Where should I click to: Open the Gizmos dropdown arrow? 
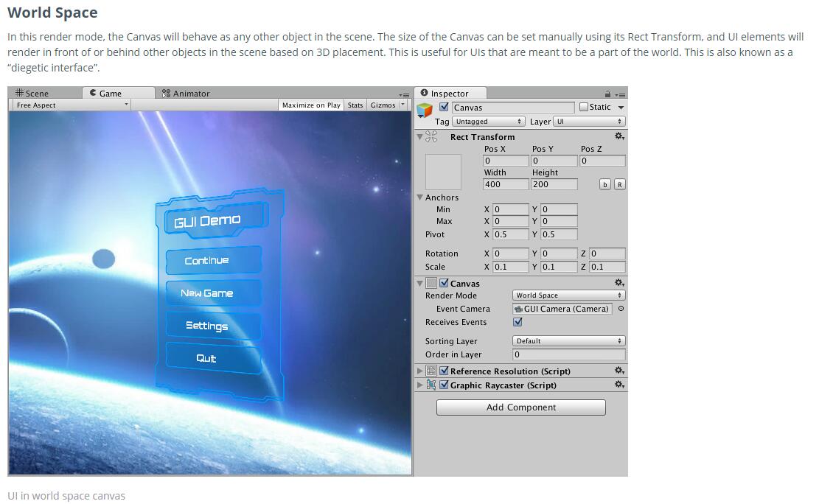click(x=402, y=105)
